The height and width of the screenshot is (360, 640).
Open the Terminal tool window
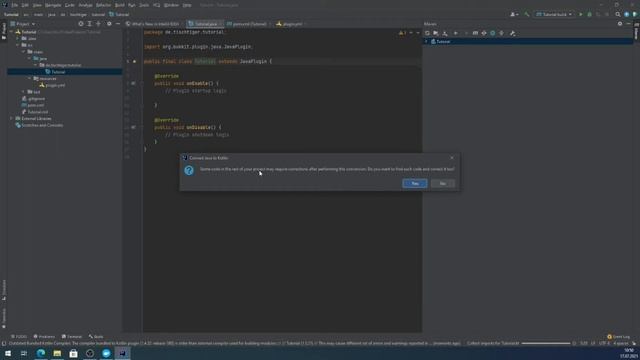coord(72,337)
